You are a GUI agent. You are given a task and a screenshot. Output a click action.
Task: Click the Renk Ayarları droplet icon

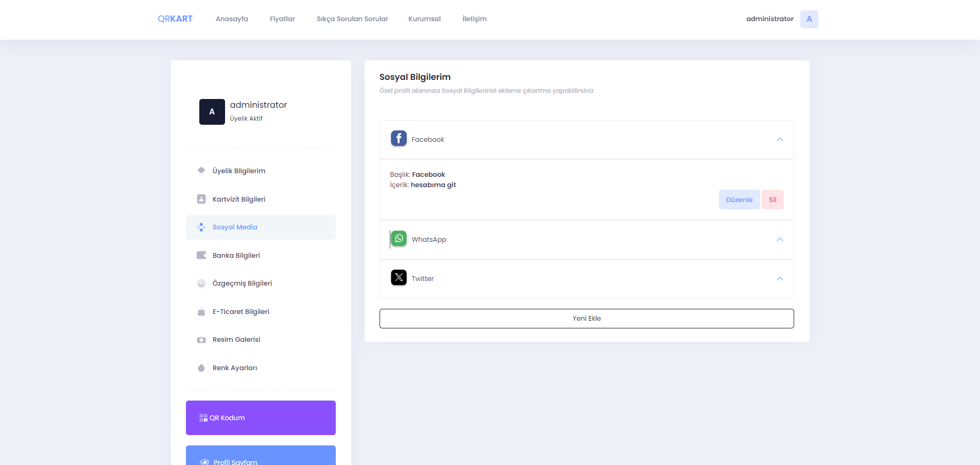(201, 368)
